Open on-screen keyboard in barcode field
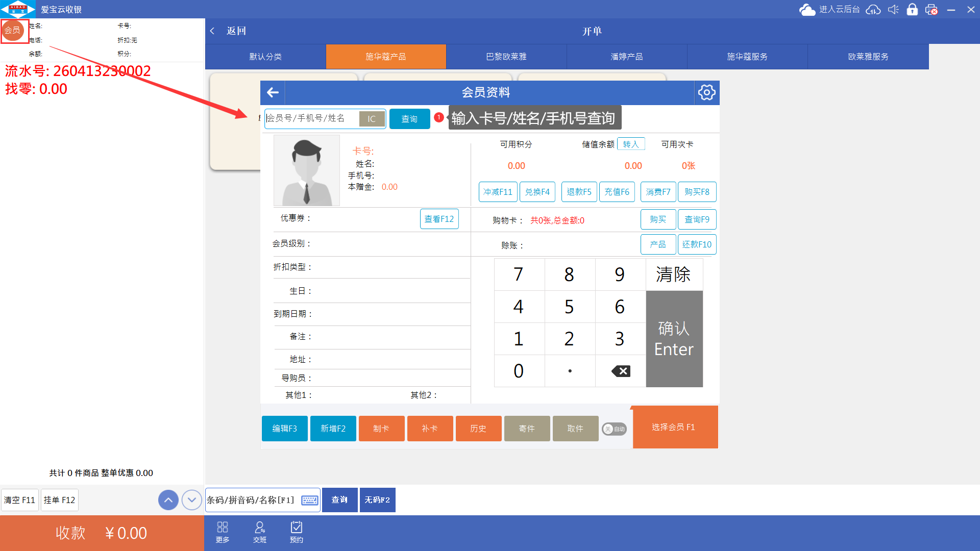 pyautogui.click(x=309, y=500)
